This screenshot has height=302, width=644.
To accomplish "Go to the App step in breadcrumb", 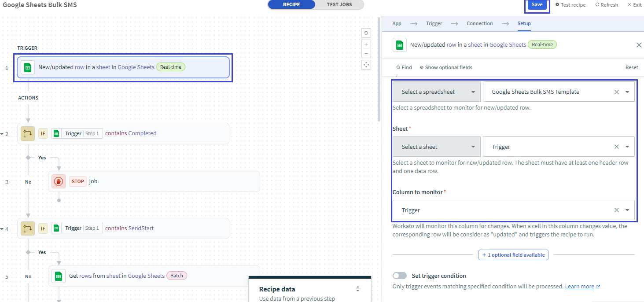I will (397, 23).
